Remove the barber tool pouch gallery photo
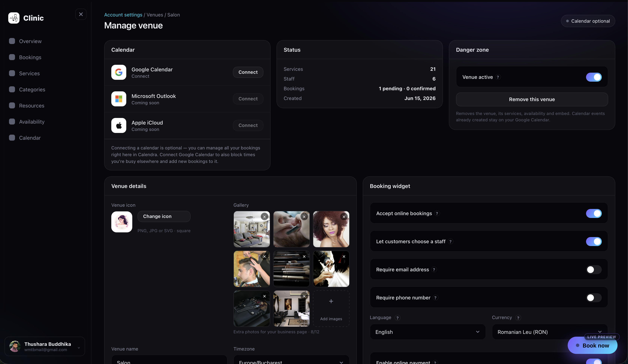The height and width of the screenshot is (364, 628). click(x=264, y=296)
